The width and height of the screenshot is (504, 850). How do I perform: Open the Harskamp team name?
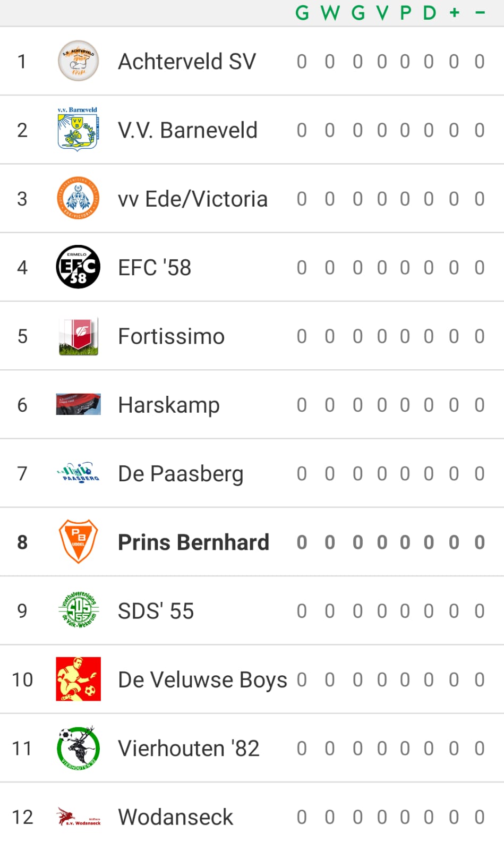[x=169, y=405]
